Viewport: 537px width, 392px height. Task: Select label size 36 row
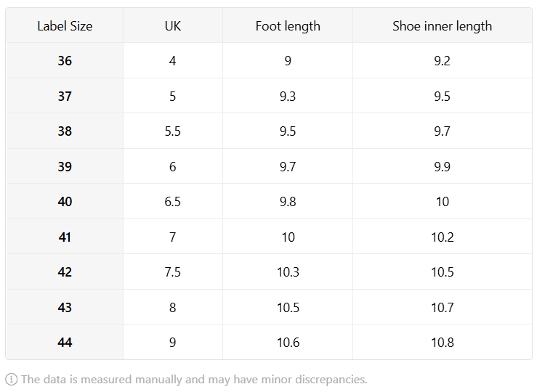(269, 60)
